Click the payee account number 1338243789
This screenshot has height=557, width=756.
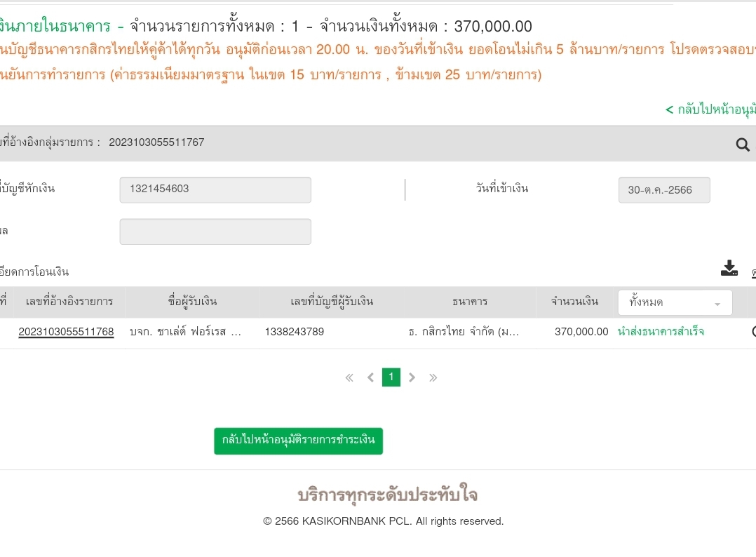295,332
